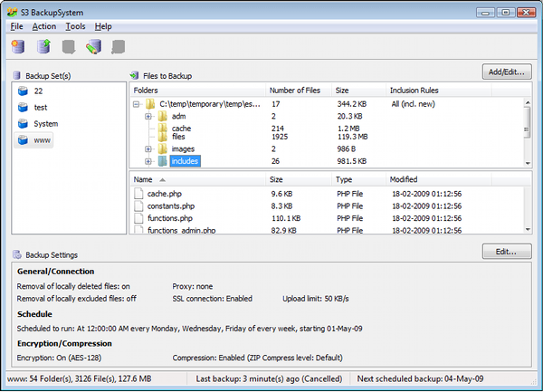Open the File menu

16,26
